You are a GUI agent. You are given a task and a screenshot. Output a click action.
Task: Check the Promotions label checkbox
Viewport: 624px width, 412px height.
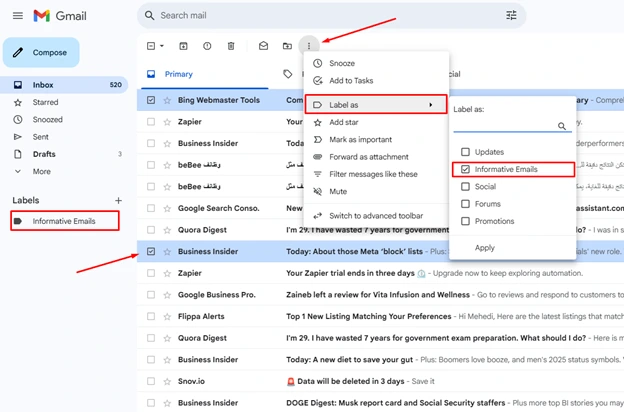465,221
